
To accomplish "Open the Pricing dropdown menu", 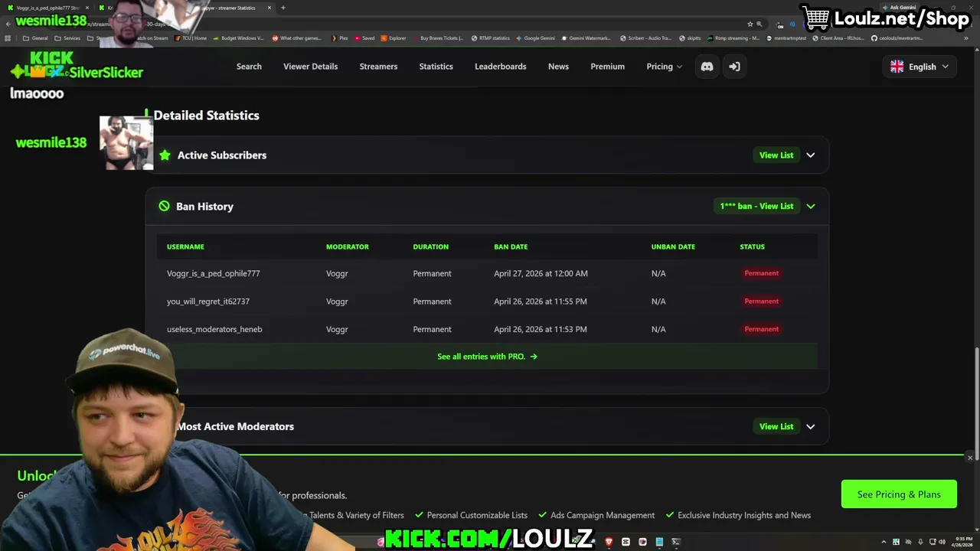I will 664,67.
